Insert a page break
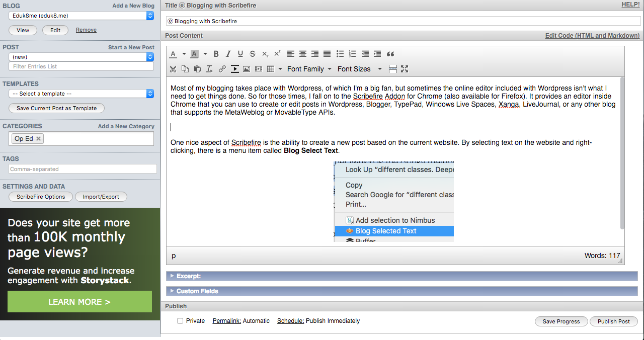This screenshot has width=644, height=340. [x=393, y=69]
